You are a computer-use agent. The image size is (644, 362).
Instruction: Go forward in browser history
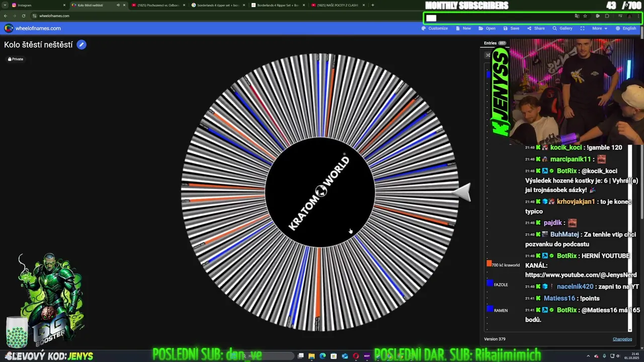coord(14,16)
